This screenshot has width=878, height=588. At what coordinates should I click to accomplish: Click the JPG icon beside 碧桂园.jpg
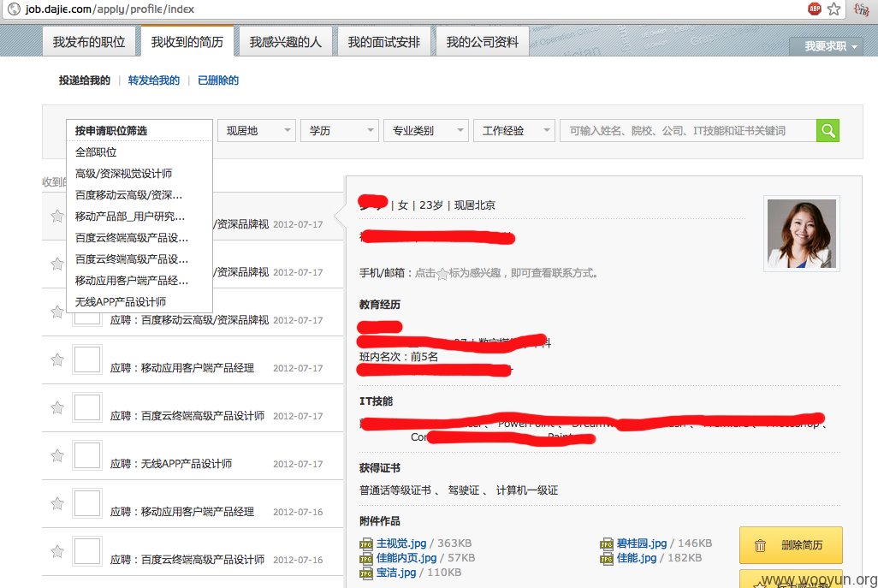point(607,543)
